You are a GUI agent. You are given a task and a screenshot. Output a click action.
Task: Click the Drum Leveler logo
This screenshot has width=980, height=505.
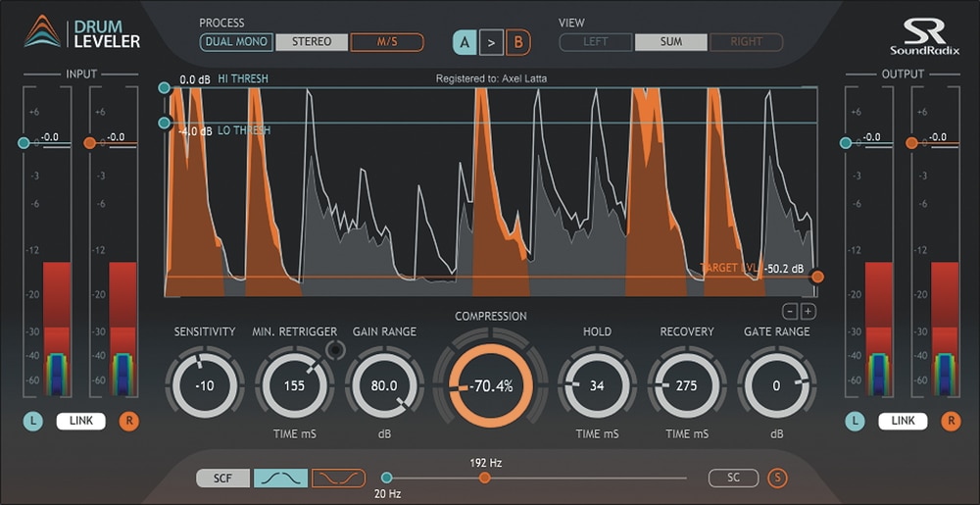[x=82, y=33]
